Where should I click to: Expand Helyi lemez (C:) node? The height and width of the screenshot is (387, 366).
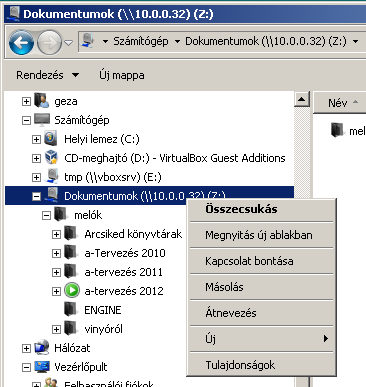[x=36, y=139]
